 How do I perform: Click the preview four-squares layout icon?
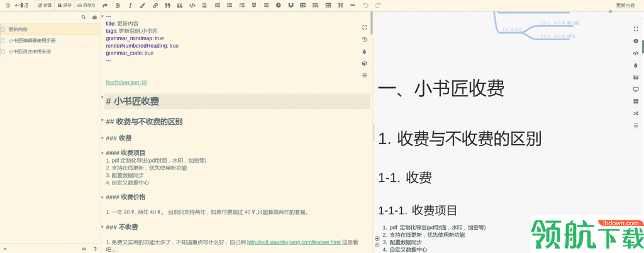coord(636,101)
